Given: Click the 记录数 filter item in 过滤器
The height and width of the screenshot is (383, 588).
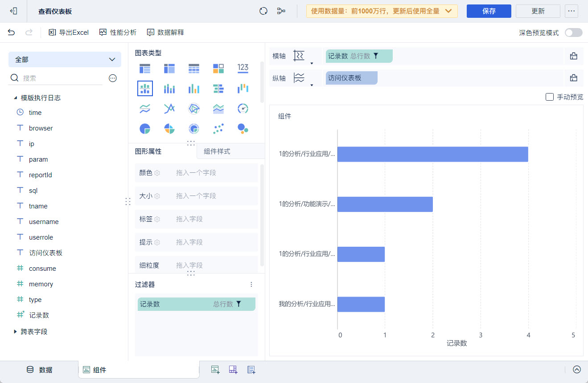Looking at the screenshot, I should tap(197, 304).
